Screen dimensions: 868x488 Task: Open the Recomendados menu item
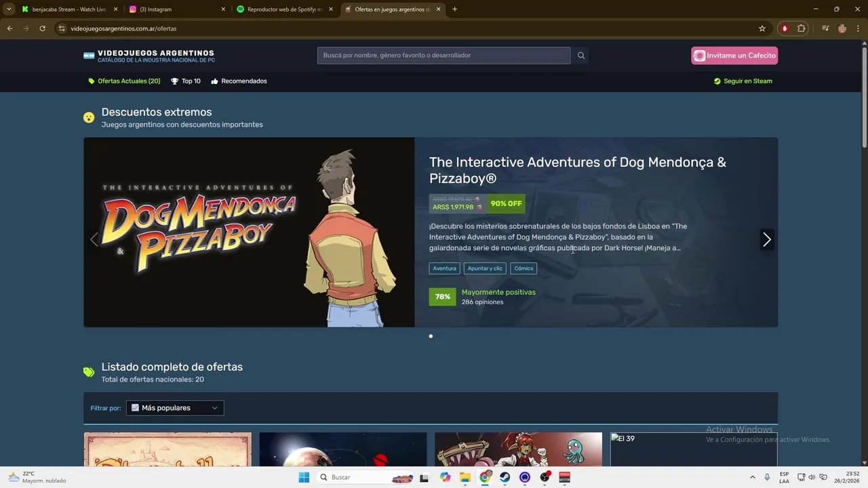coord(239,81)
